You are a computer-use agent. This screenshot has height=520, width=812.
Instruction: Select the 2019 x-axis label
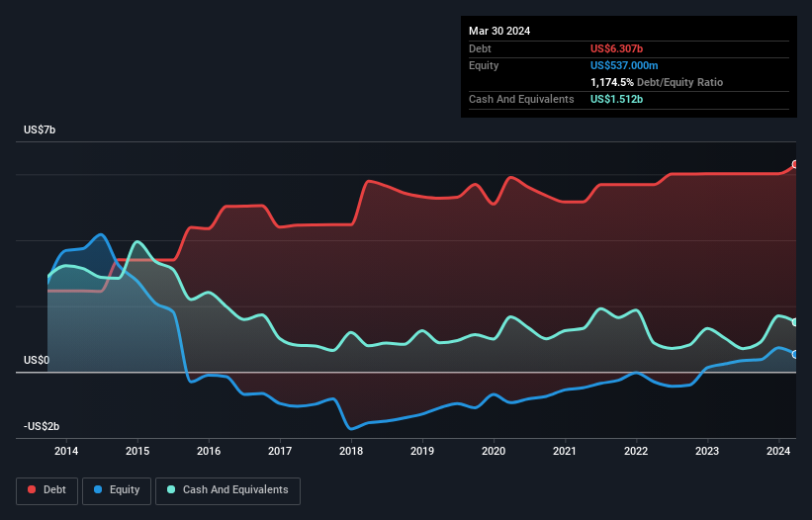[422, 451]
